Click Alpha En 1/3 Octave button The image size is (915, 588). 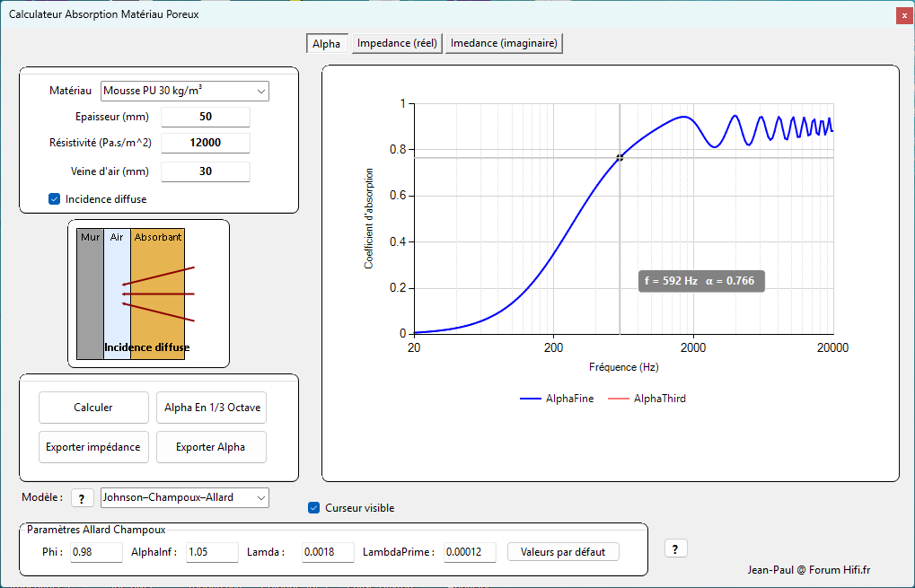click(211, 408)
